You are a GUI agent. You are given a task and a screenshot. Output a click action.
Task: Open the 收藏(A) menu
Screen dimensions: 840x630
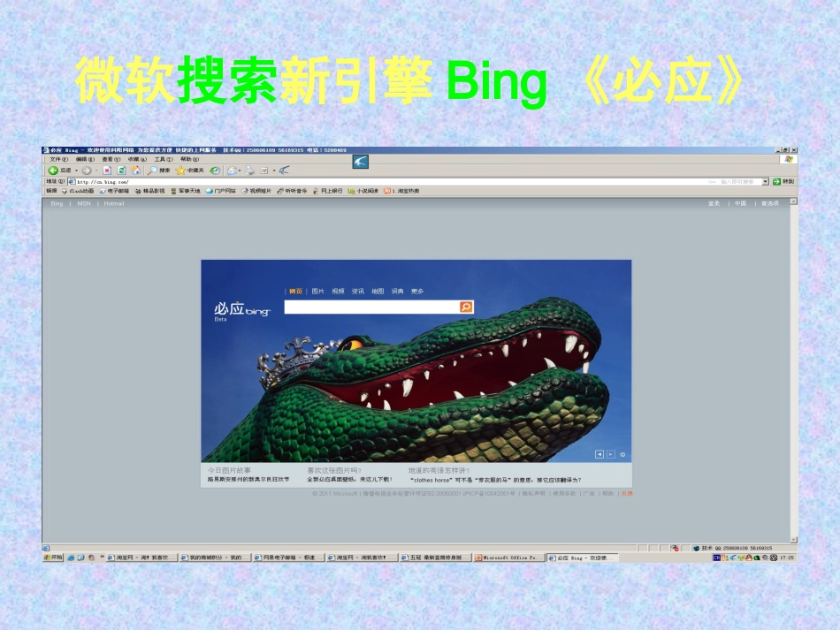click(x=137, y=160)
